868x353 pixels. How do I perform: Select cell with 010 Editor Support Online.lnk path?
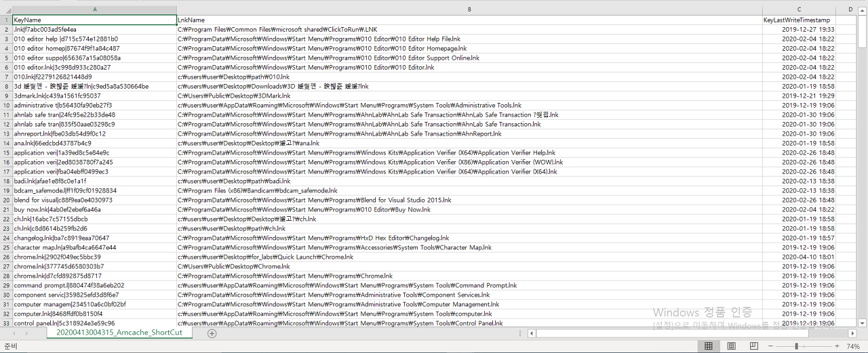pyautogui.click(x=469, y=58)
